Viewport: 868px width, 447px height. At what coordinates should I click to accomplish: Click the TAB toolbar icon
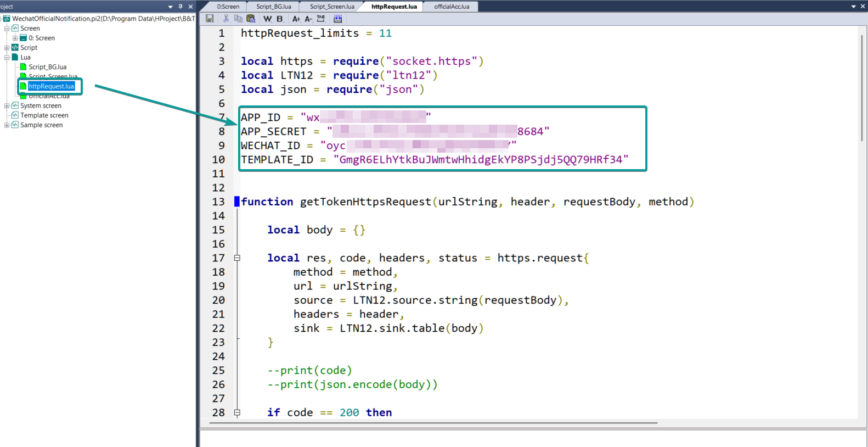tap(322, 19)
